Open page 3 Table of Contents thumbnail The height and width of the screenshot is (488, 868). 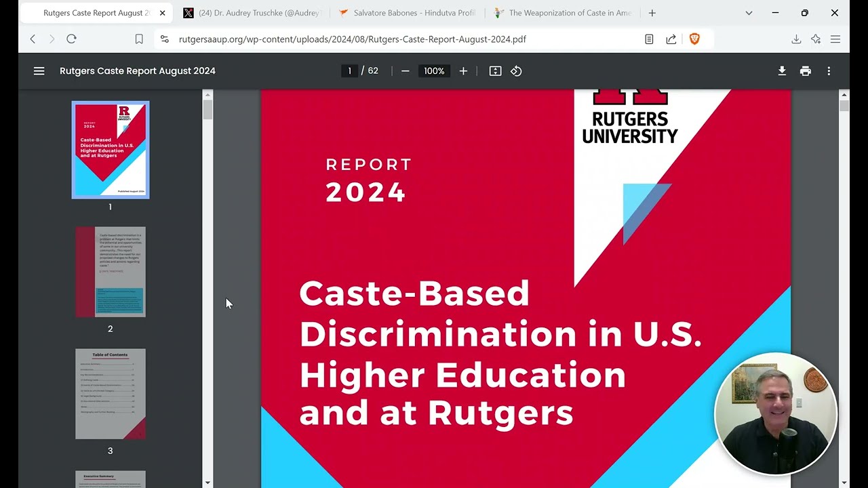coord(111,394)
